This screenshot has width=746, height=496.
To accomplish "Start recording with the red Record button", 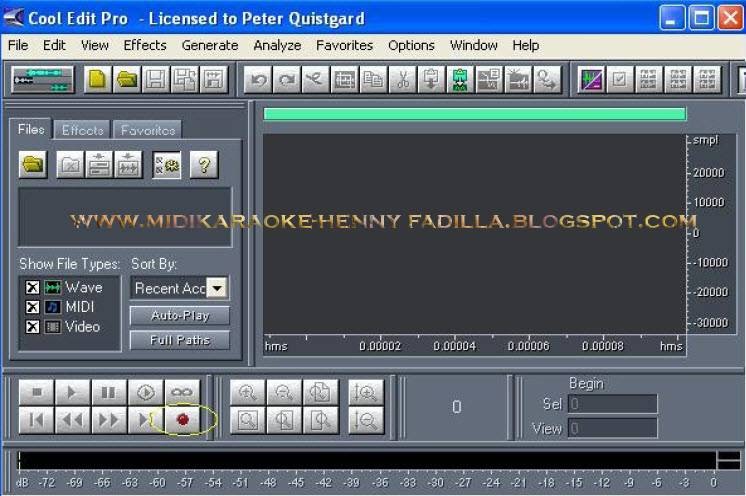I will [183, 419].
